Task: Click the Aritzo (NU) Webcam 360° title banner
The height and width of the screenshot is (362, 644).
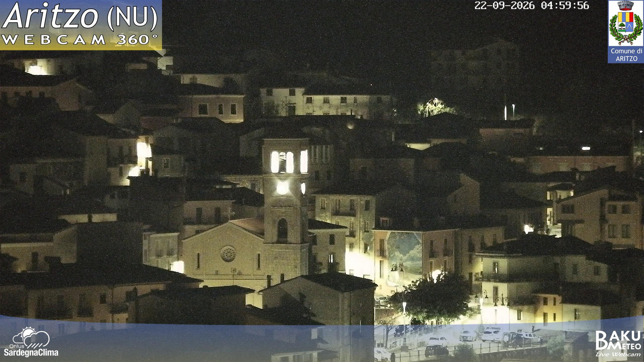Action: pos(81,25)
